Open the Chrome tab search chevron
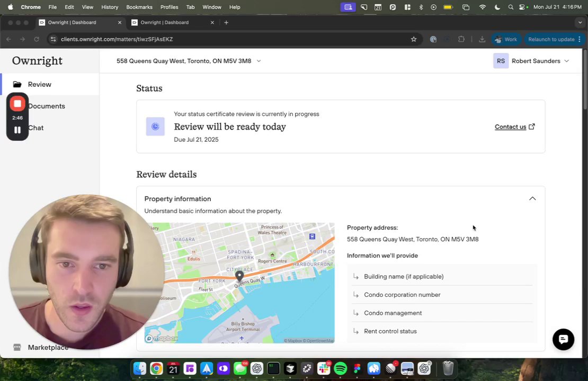The height and width of the screenshot is (381, 588). coord(580,22)
